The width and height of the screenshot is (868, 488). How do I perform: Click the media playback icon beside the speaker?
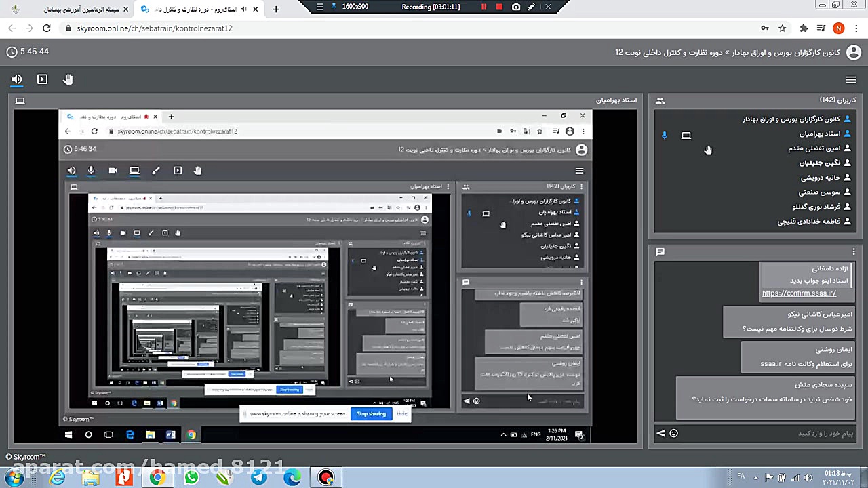pyautogui.click(x=42, y=79)
